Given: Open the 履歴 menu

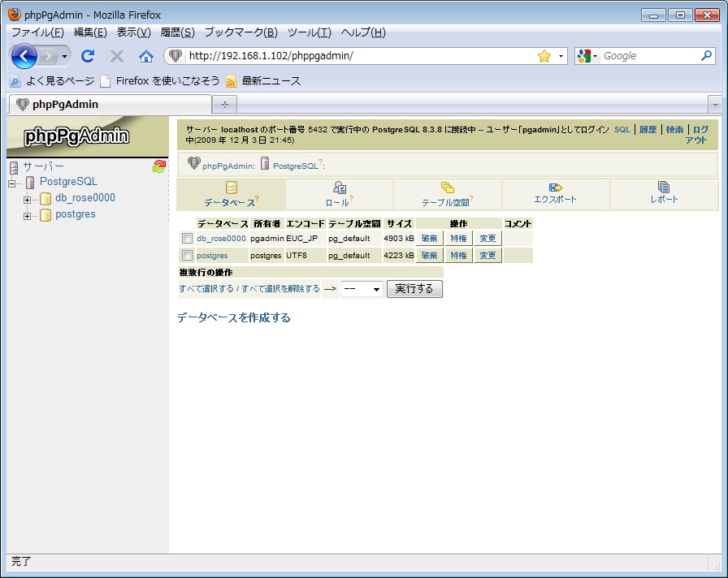Looking at the screenshot, I should [177, 32].
